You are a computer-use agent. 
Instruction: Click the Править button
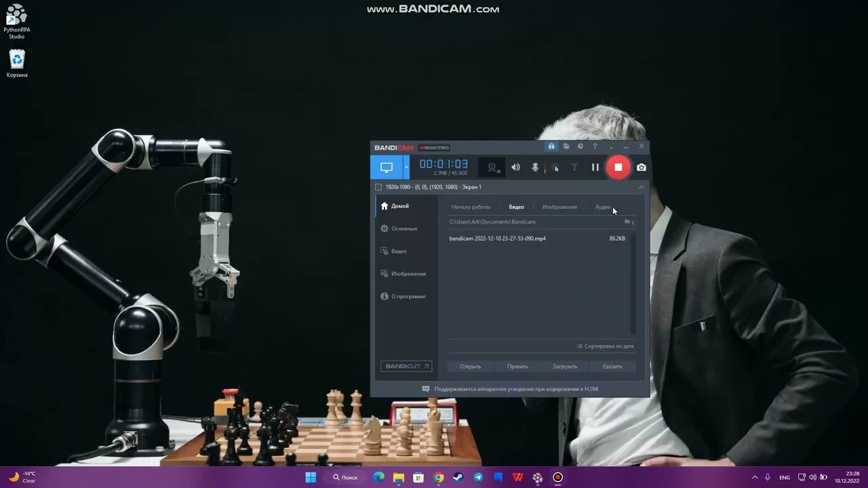(x=517, y=366)
